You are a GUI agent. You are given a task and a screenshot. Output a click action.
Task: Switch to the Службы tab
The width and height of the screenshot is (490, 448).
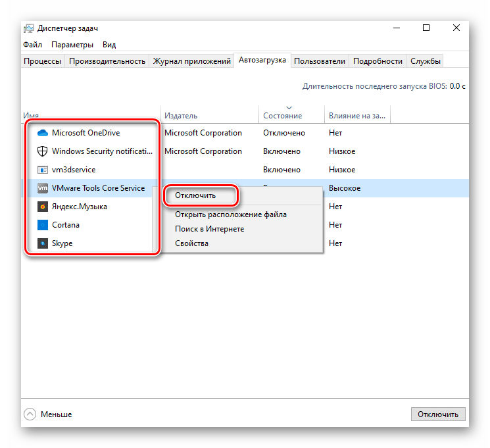(426, 61)
